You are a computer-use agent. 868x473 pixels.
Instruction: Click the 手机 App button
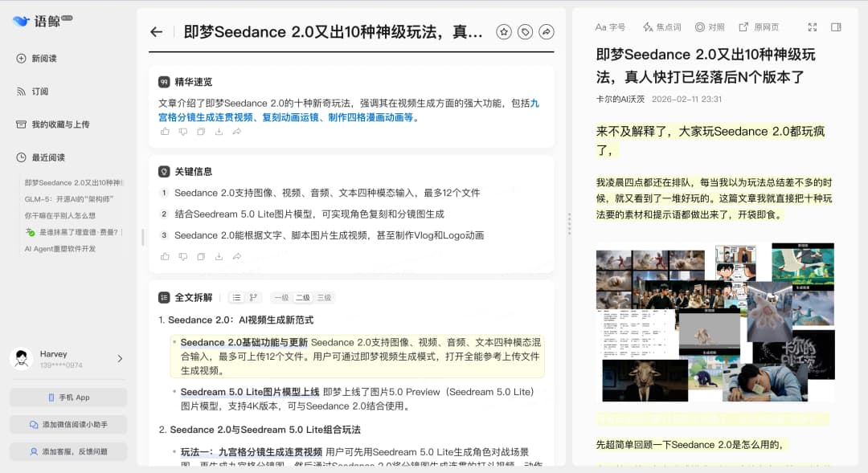coord(68,398)
